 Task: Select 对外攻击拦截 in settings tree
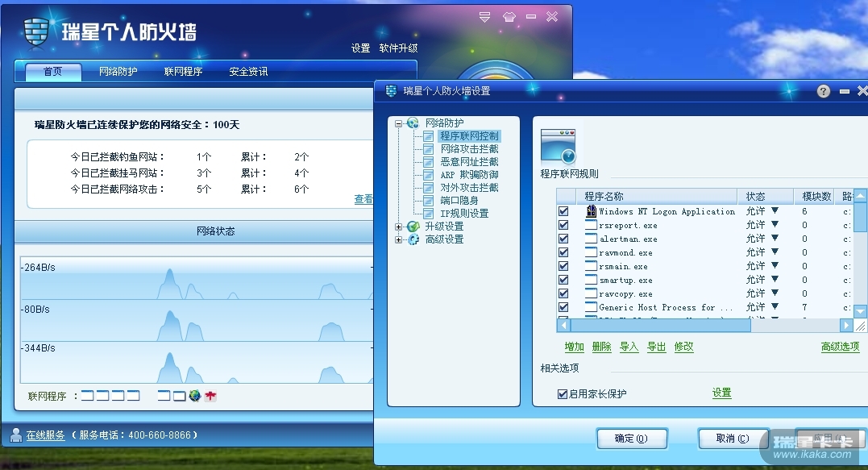[469, 188]
